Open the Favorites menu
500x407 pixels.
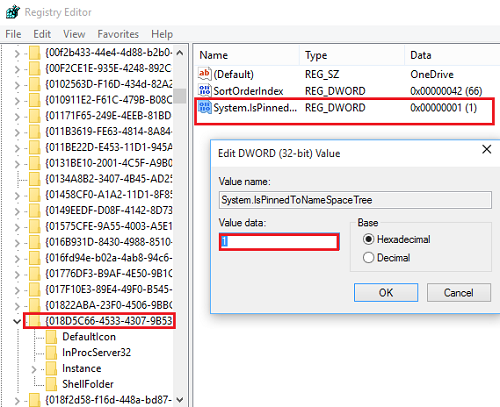point(118,34)
